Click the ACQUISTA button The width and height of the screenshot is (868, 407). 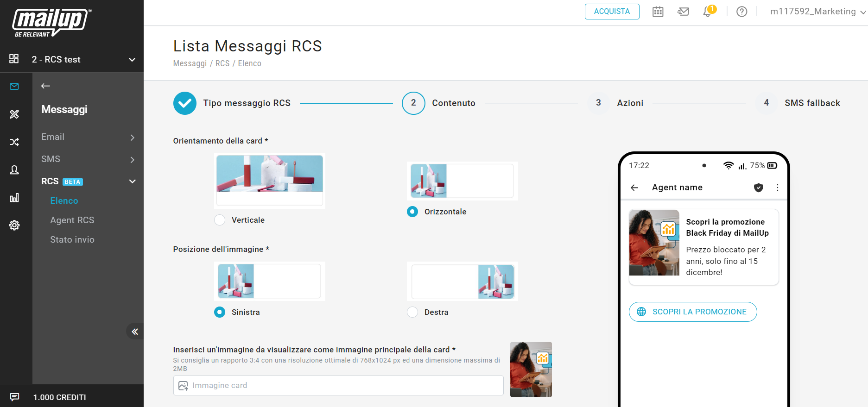click(x=612, y=12)
